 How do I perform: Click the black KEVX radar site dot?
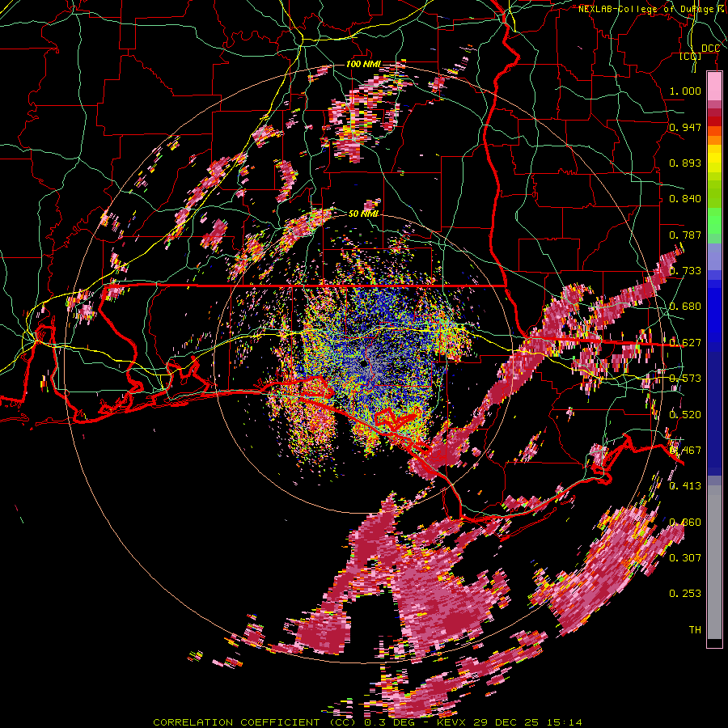tap(365, 363)
